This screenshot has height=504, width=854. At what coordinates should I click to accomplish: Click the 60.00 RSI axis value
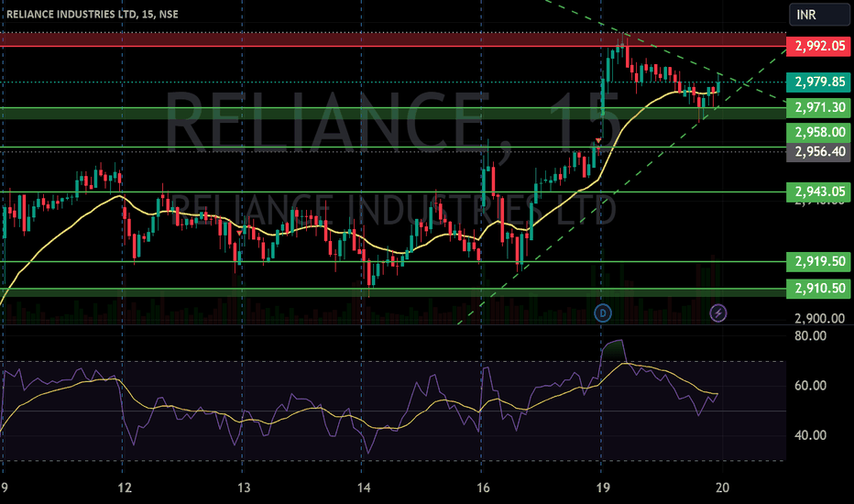[x=810, y=386]
